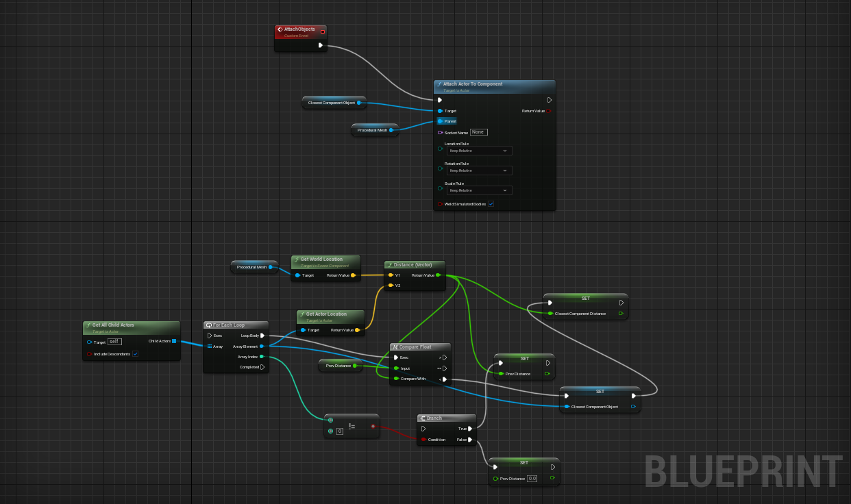Click exec input of SET Closest Component Distance

coord(550,303)
